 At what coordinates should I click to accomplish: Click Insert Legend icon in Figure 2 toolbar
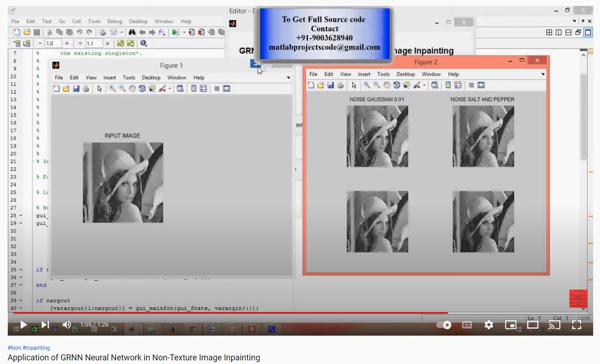point(458,85)
